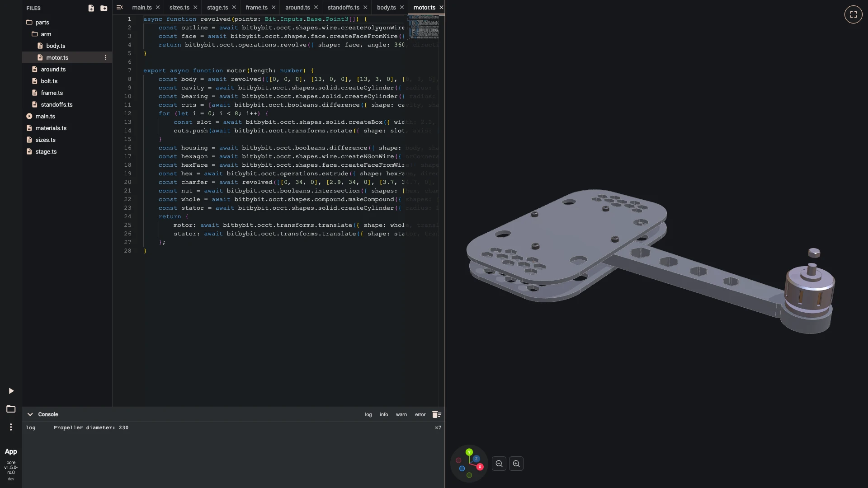Viewport: 868px width, 488px height.
Task: Click the Z axis on orientation gizmo
Action: tap(476, 459)
